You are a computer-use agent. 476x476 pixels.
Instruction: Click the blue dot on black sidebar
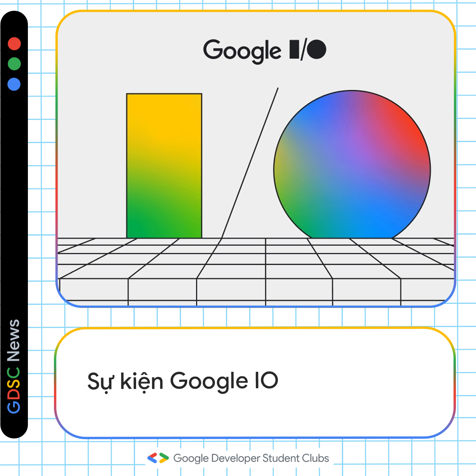pyautogui.click(x=14, y=84)
